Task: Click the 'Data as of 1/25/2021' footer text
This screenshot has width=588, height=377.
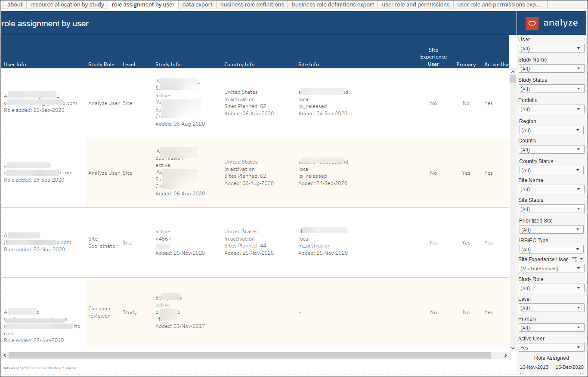Action: [40, 368]
